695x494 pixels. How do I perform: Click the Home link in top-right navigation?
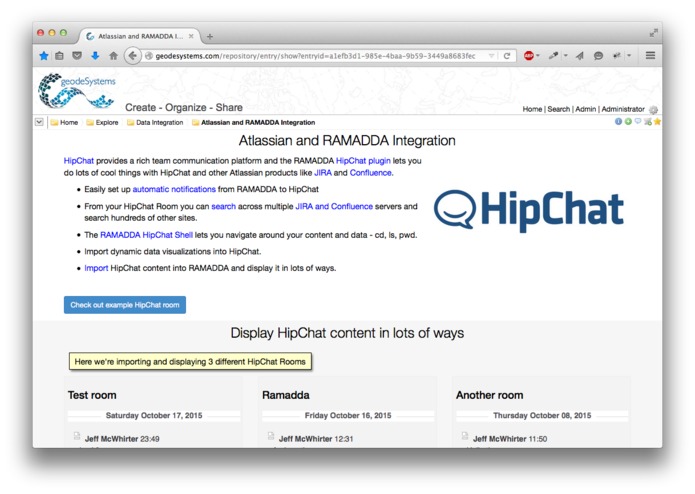point(532,109)
